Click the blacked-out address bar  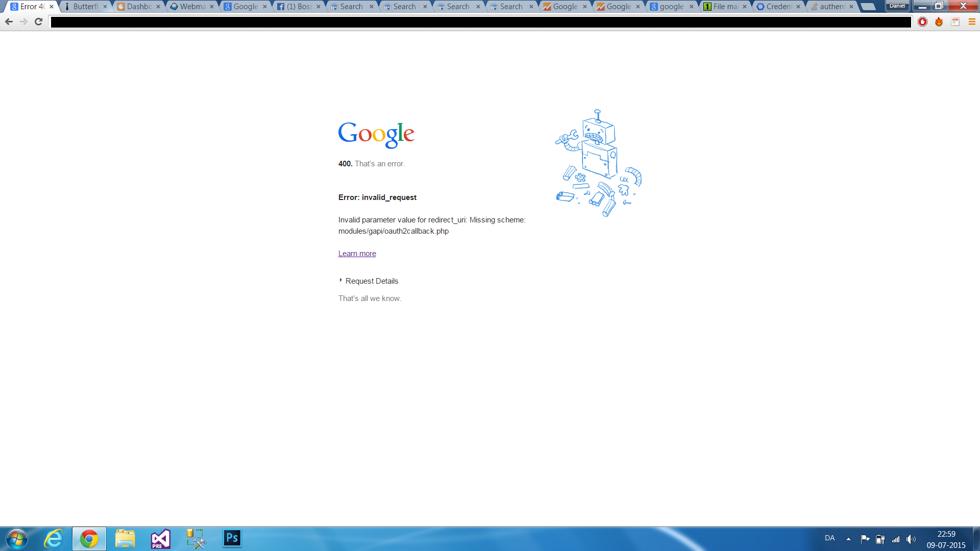point(480,22)
